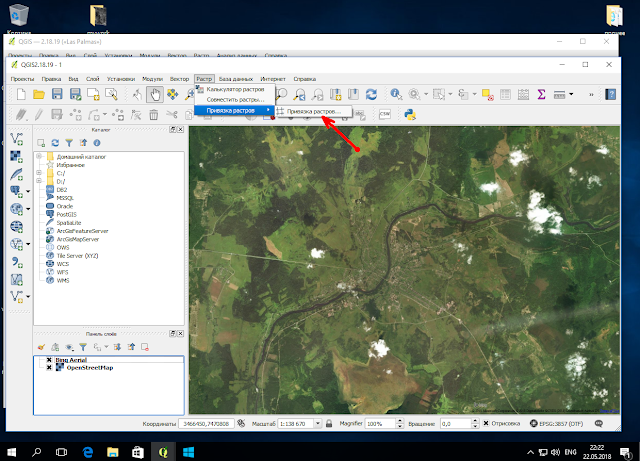Open a project via the yellow folder icon

tap(39, 94)
